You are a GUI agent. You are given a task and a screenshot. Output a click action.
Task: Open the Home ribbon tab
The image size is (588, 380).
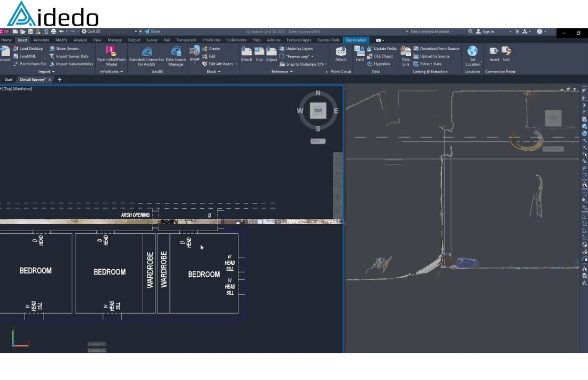6,40
